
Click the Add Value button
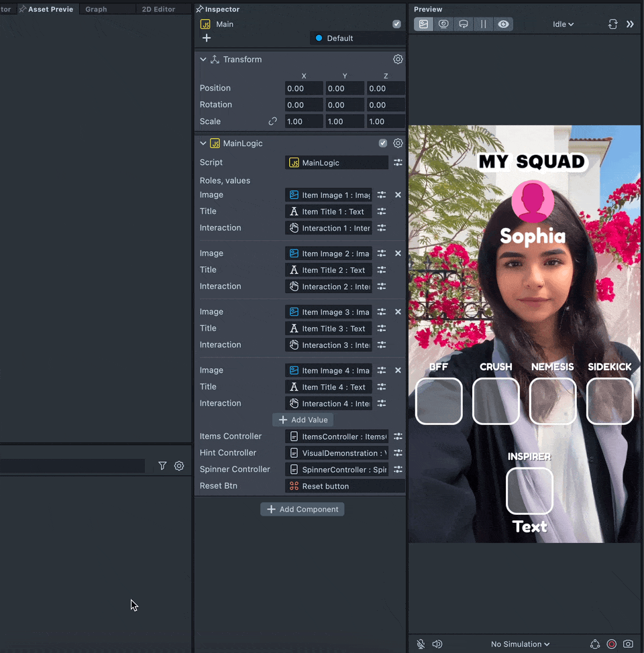pos(303,420)
